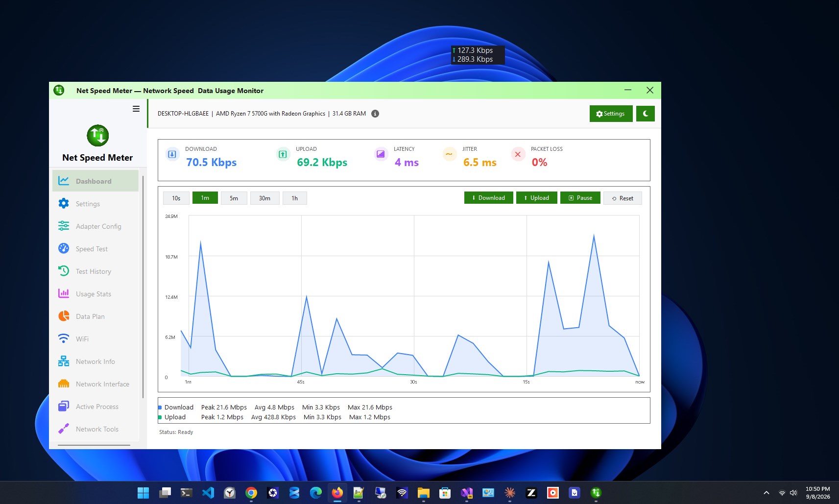839x504 pixels.
Task: Reset the chart data
Action: (x=623, y=198)
